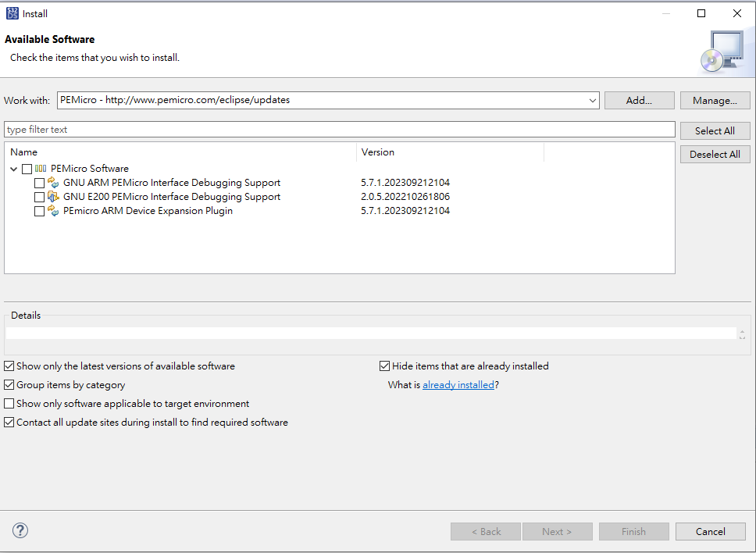Open the Work with dropdown list
Viewport: 756px width, 553px height.
[592, 100]
